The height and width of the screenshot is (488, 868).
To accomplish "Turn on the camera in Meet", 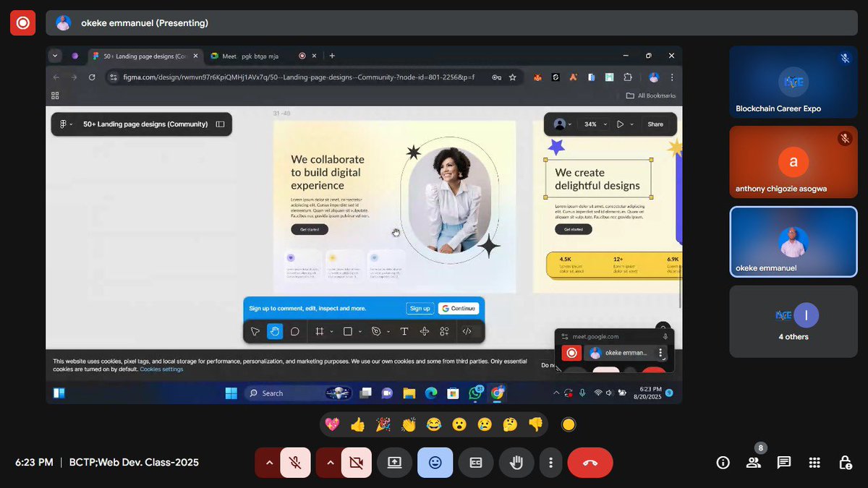I will (356, 463).
